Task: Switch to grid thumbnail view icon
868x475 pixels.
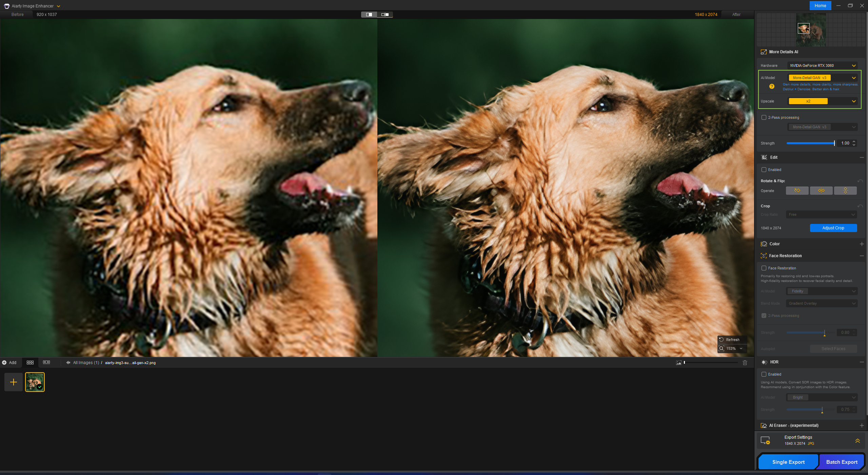Action: 30,362
